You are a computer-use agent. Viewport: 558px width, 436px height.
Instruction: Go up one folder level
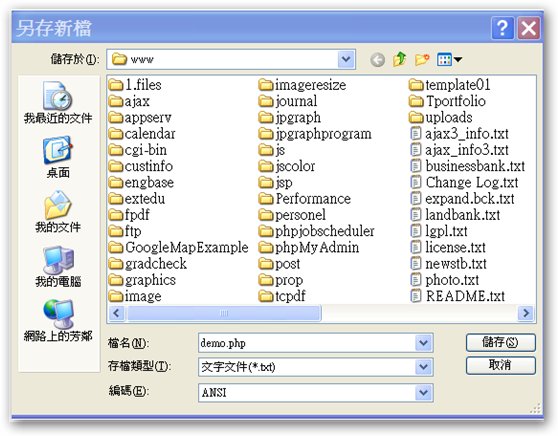tap(400, 59)
